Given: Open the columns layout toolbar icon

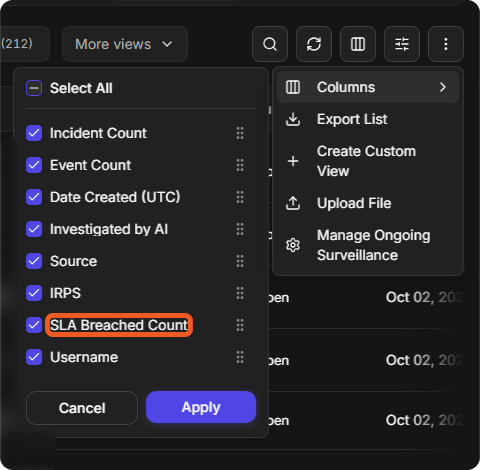Looking at the screenshot, I should click(x=358, y=44).
